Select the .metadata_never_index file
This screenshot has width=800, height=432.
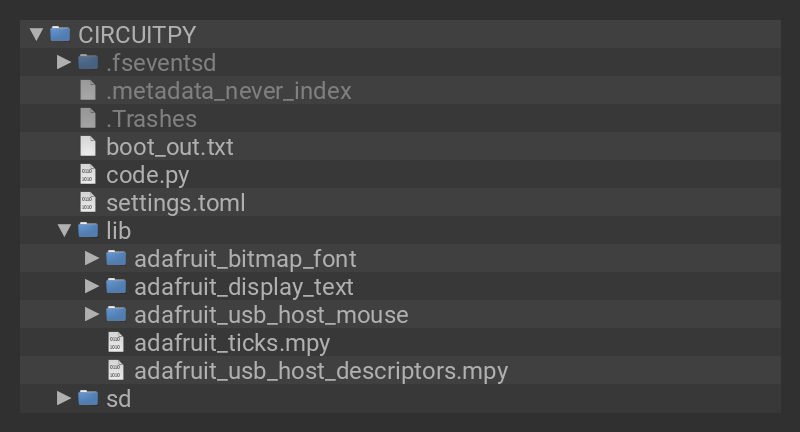(228, 91)
